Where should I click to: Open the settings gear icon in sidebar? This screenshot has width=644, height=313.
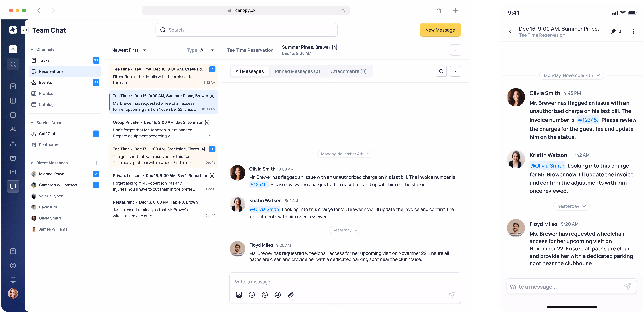pos(13,265)
